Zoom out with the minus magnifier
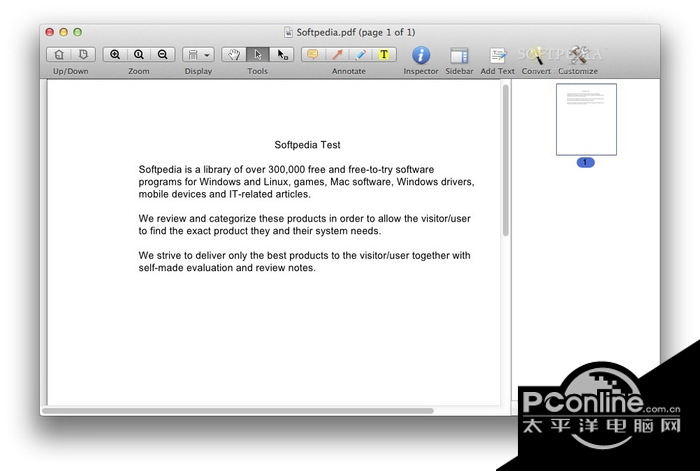 tap(162, 54)
